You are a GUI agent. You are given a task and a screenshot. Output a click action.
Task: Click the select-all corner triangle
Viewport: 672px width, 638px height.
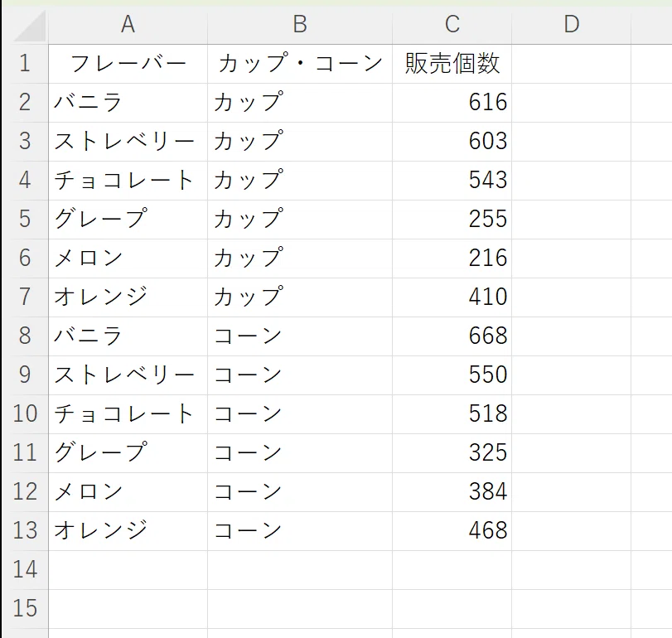(x=29, y=26)
